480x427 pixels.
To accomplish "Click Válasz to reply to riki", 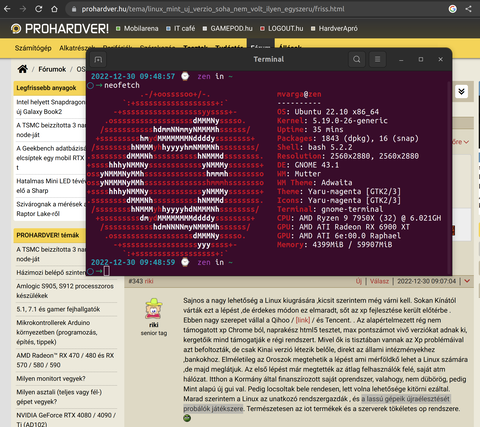I will click(x=379, y=281).
